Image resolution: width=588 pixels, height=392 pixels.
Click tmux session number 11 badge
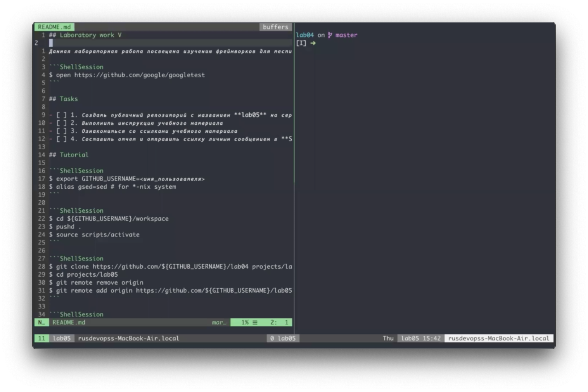click(41, 338)
